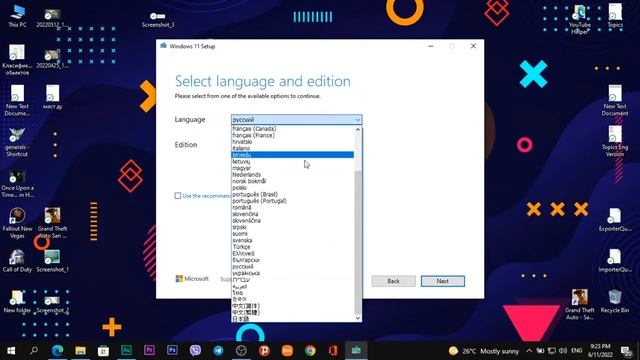Open Telegram from taskbar
This screenshot has width=640, height=360.
(218, 350)
